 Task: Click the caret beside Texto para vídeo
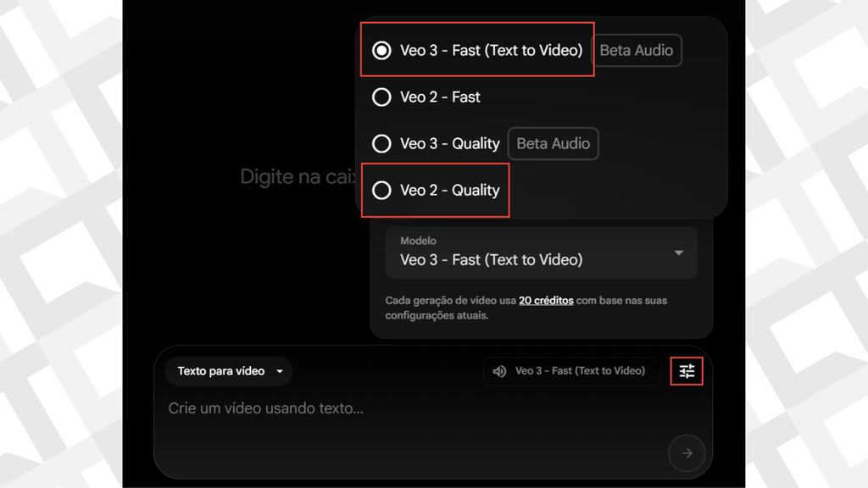(x=280, y=371)
